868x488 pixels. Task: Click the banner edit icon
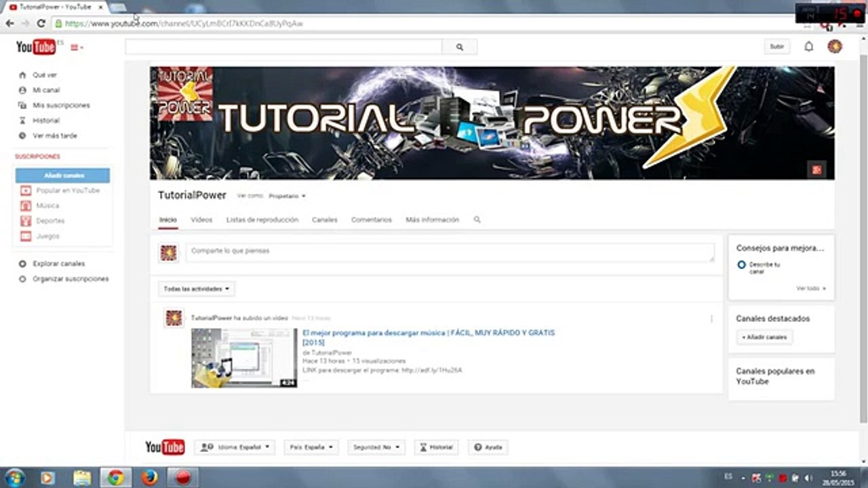(x=816, y=169)
